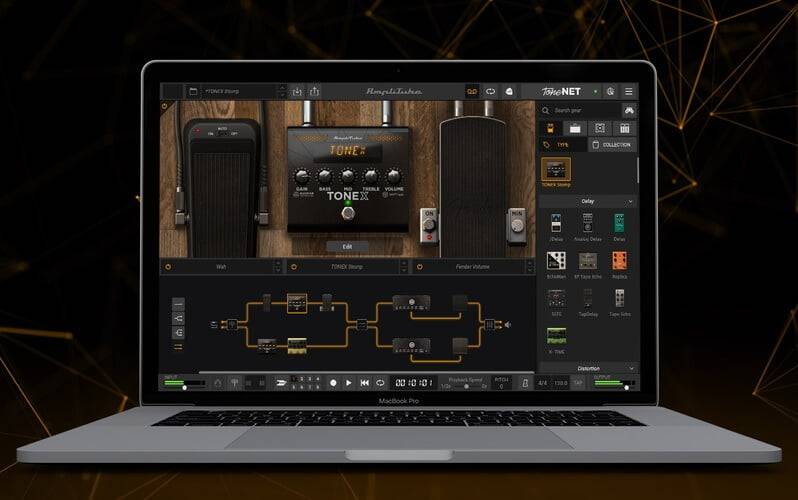Click the gear-randomize icon beside search

coord(629,110)
